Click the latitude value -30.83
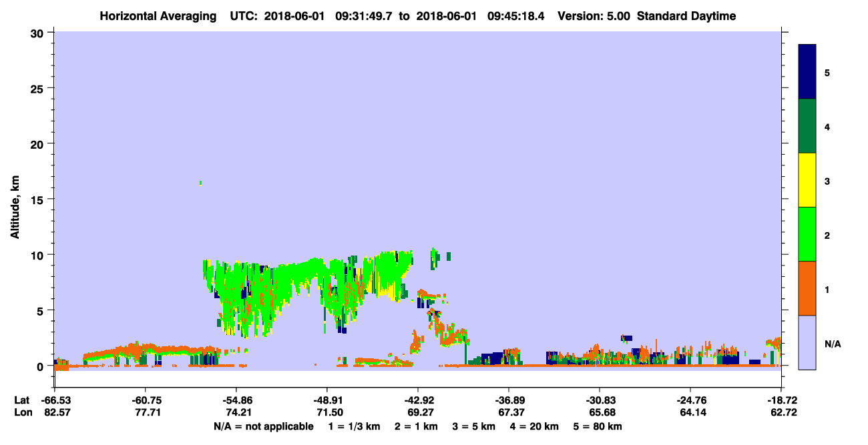This screenshot has width=868, height=445. [x=600, y=400]
